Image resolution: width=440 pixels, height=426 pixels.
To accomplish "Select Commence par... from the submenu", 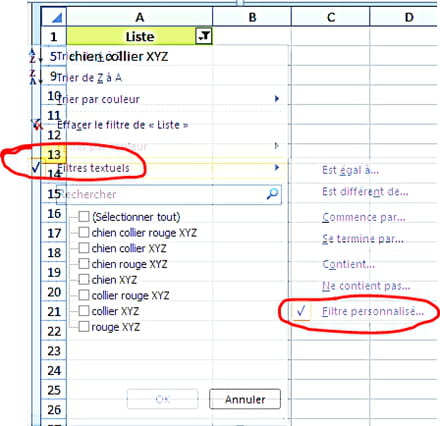I will (x=364, y=218).
